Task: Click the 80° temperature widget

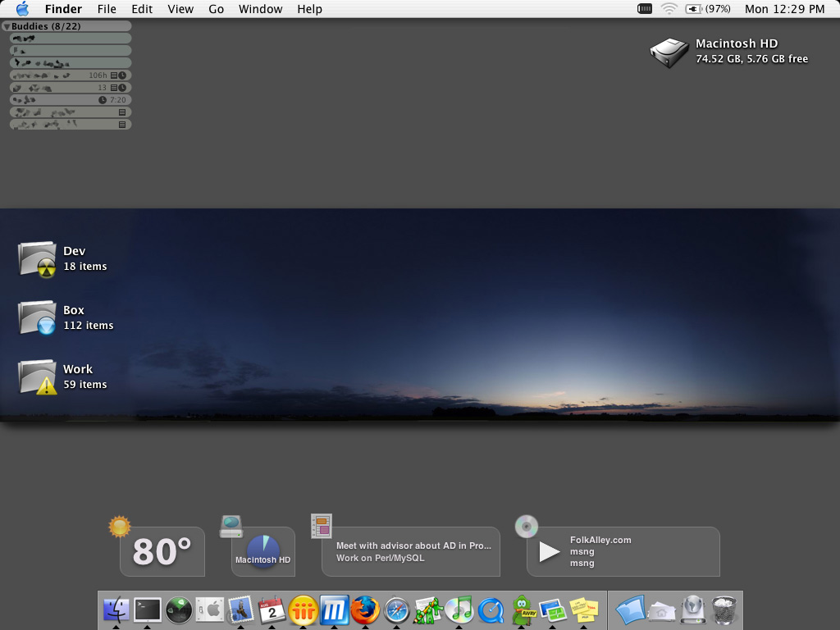Action: point(162,552)
